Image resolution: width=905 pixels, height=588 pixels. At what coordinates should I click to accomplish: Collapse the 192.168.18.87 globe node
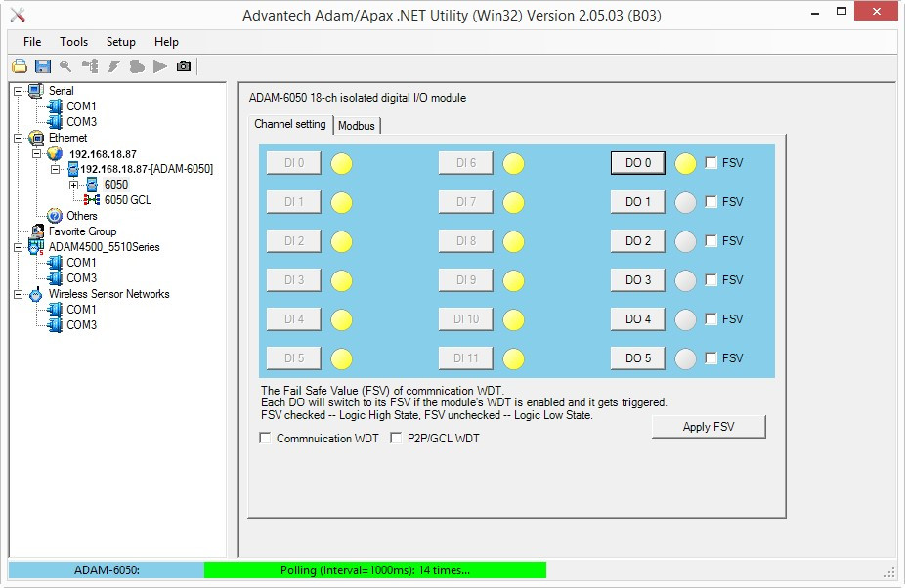click(x=36, y=154)
